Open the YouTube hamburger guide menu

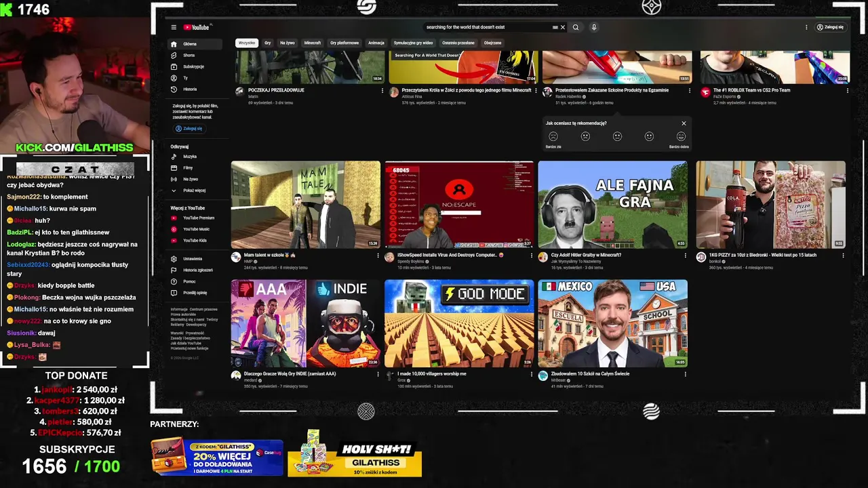click(174, 27)
